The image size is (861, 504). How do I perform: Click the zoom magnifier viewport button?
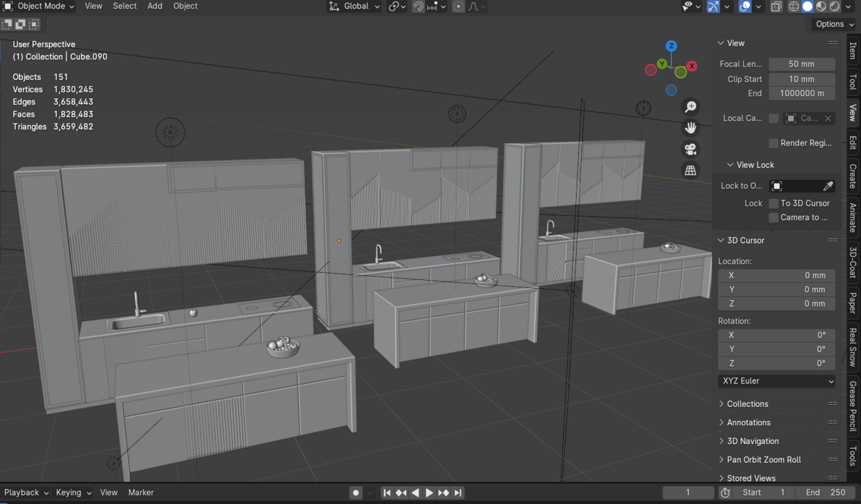[691, 107]
